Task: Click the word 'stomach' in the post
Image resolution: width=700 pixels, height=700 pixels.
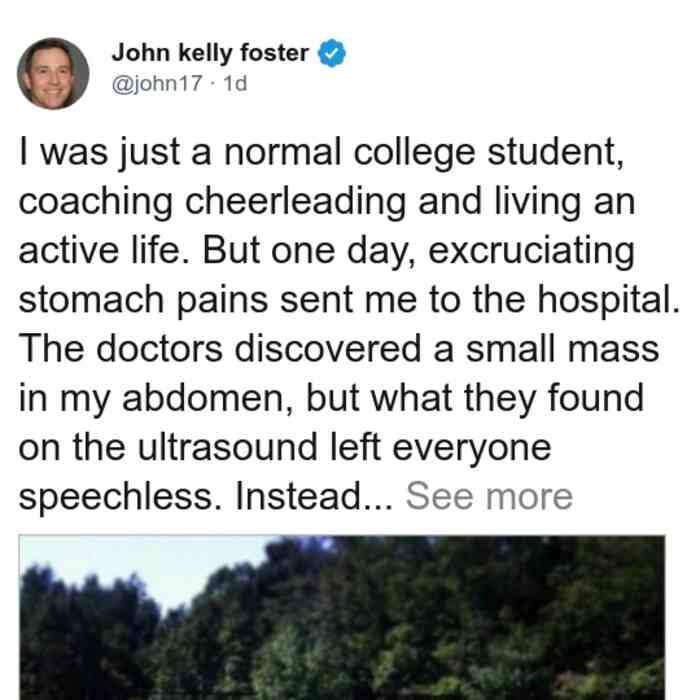Action: (x=92, y=300)
